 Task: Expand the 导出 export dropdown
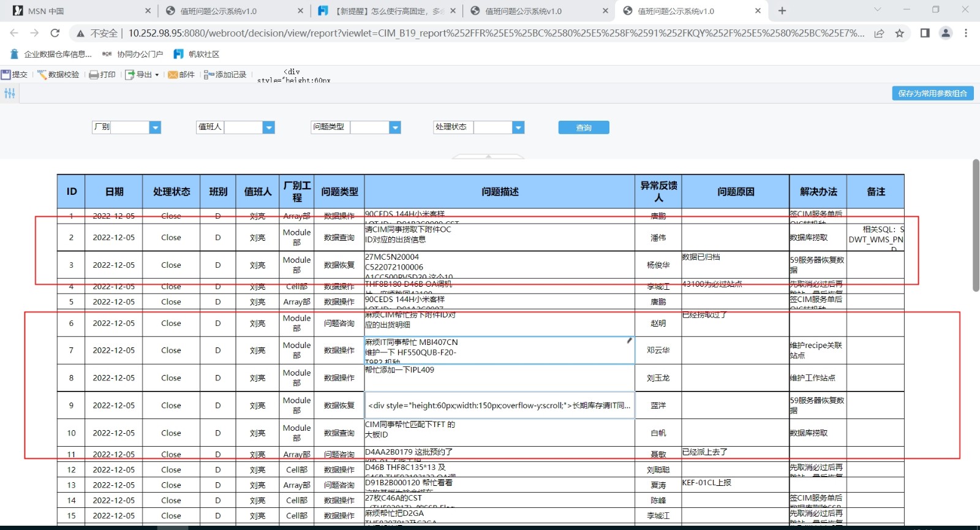click(157, 75)
